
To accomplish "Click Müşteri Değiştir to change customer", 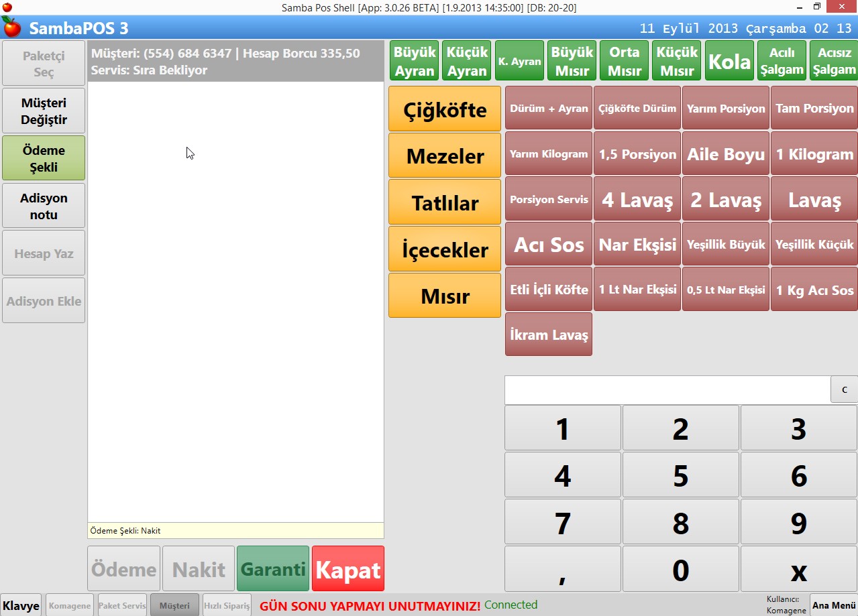I will pyautogui.click(x=44, y=111).
